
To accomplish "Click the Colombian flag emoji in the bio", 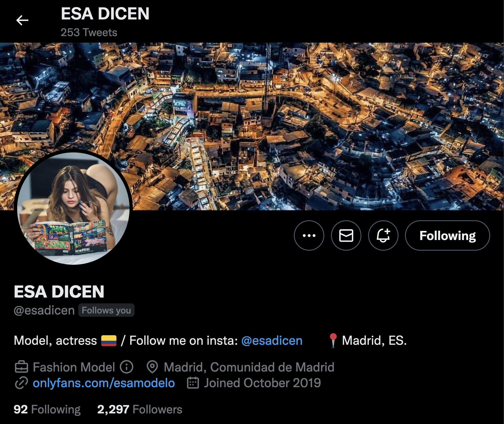I will click(x=109, y=340).
